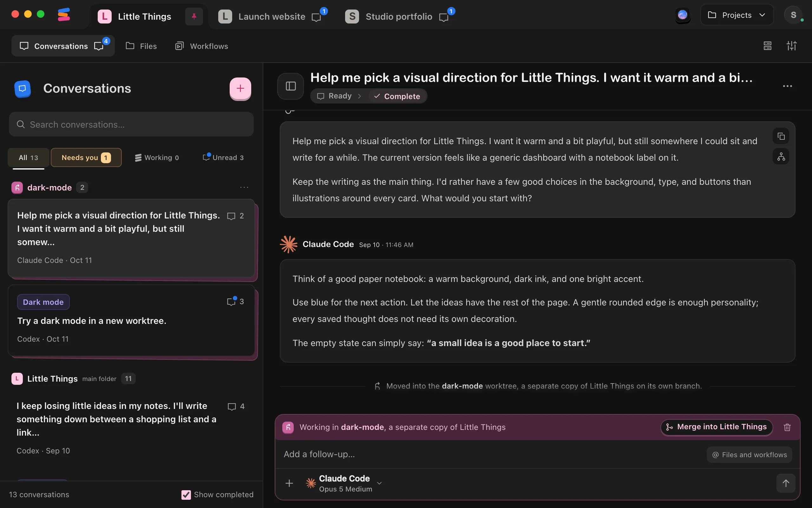Open the 'I keep losing little ideas' conversation
This screenshot has width=812, height=508.
click(131, 428)
